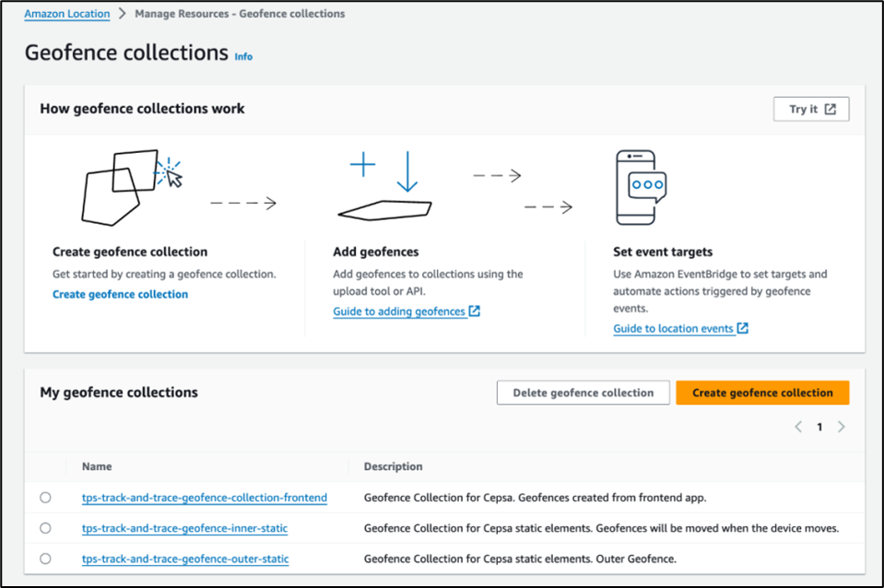Click external link icon beside adding geofences guide
This screenshot has height=588, width=884.
coord(475,312)
